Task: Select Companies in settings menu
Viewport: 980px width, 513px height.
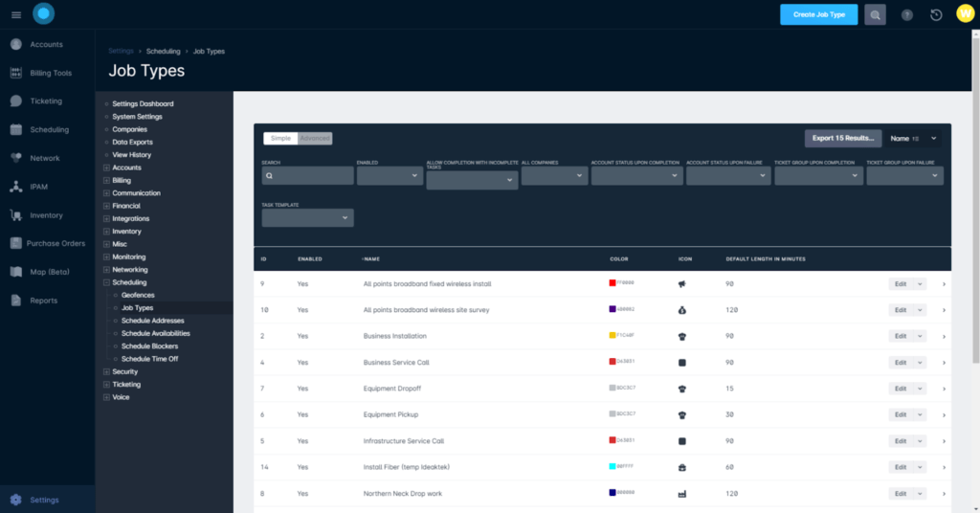Action: pos(129,129)
